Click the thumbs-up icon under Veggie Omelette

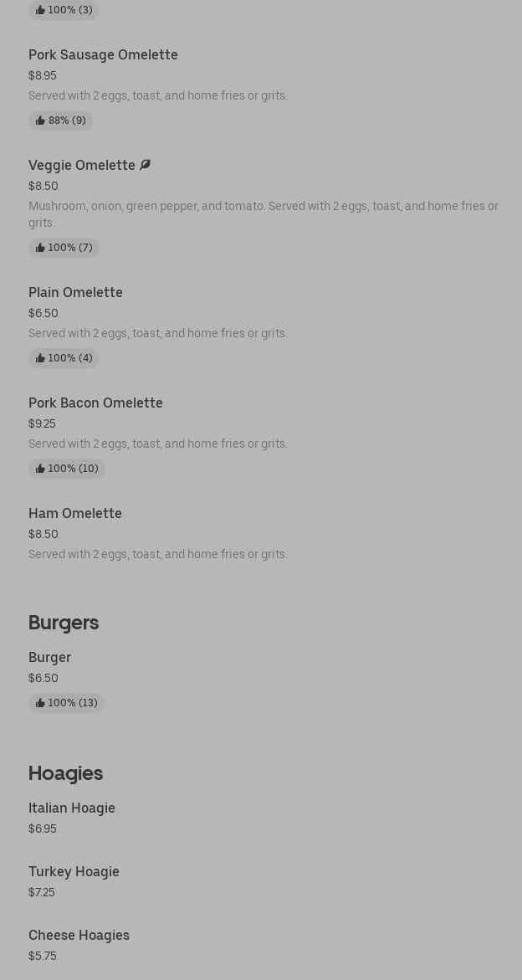[41, 248]
